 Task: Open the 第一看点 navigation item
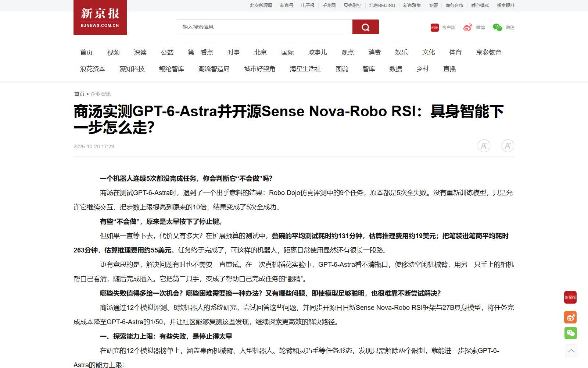tap(200, 52)
